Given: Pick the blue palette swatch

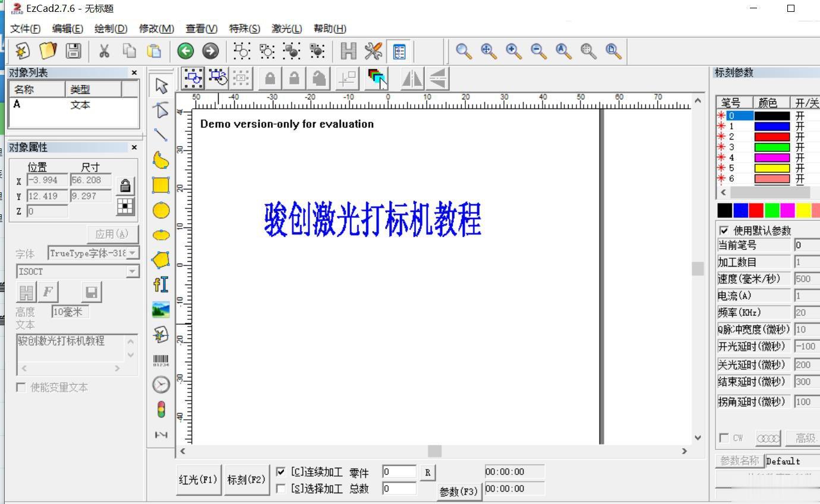Looking at the screenshot, I should (740, 210).
